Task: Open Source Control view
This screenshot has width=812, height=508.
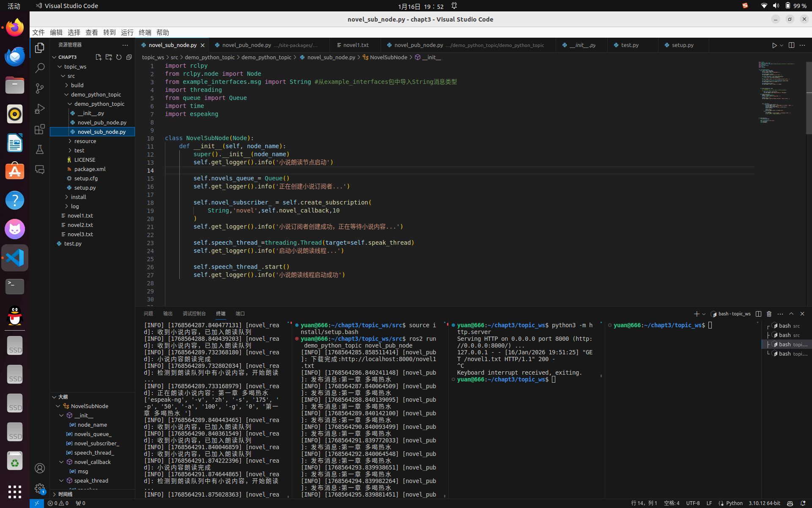Action: (40, 88)
